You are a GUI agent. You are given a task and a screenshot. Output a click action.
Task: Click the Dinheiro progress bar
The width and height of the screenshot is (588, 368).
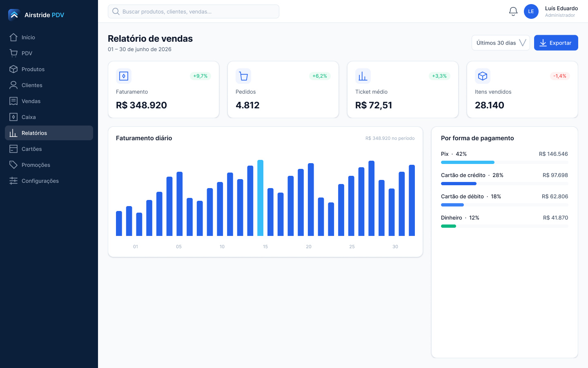click(505, 226)
